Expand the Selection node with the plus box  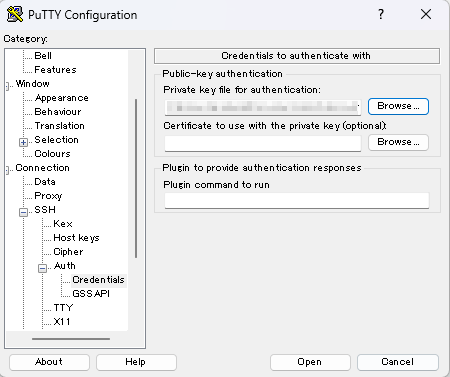coord(23,142)
